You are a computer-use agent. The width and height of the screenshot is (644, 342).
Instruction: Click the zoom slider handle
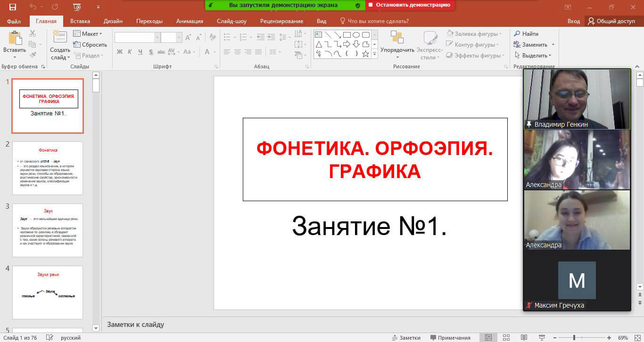pyautogui.click(x=574, y=338)
